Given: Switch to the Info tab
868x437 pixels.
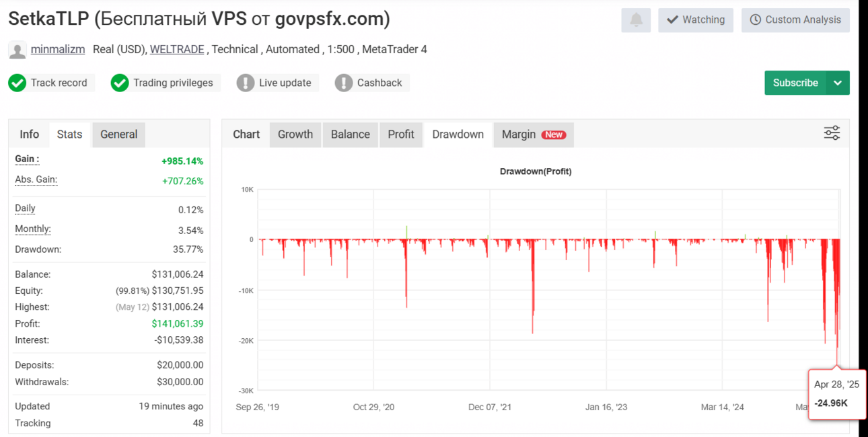Looking at the screenshot, I should (29, 134).
